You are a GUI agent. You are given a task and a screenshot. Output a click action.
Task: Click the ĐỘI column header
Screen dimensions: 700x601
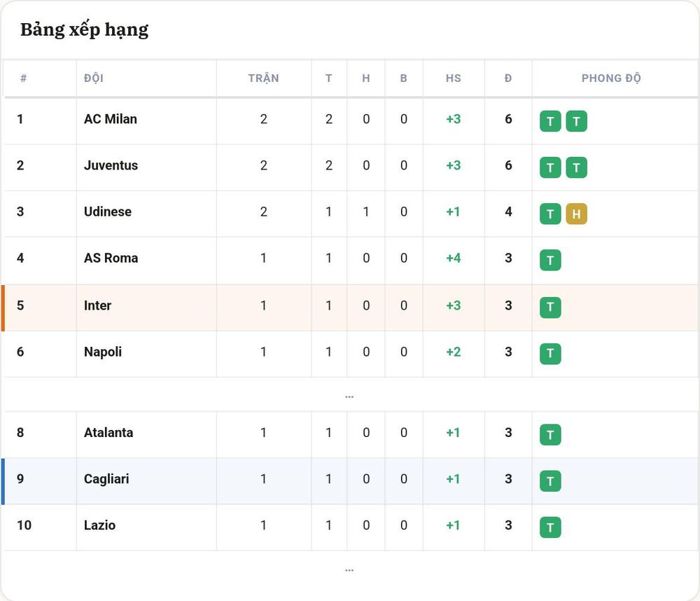94,78
